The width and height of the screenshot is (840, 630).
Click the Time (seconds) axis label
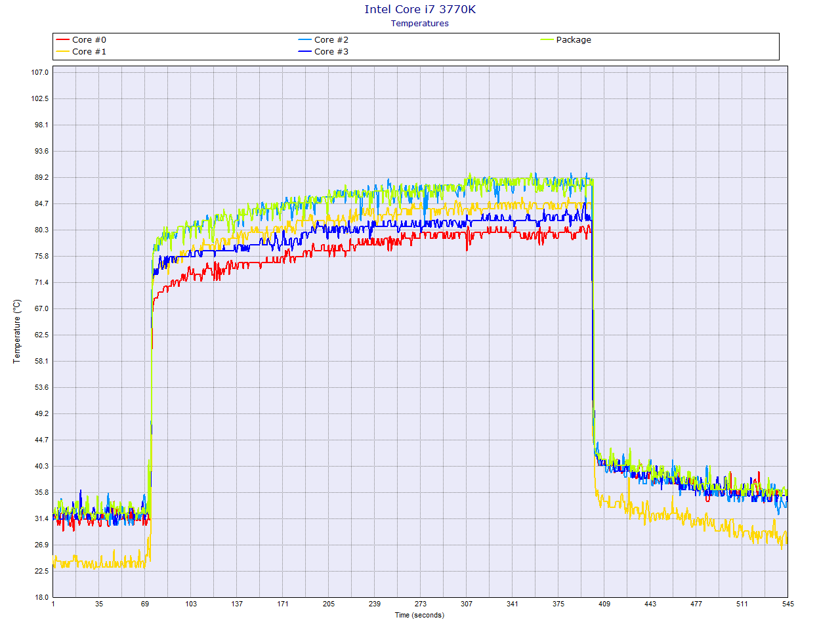[x=419, y=616]
